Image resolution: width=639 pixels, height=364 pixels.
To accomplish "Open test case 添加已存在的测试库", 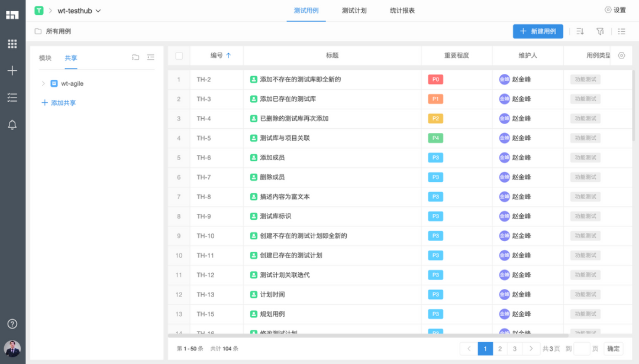I will coord(288,99).
